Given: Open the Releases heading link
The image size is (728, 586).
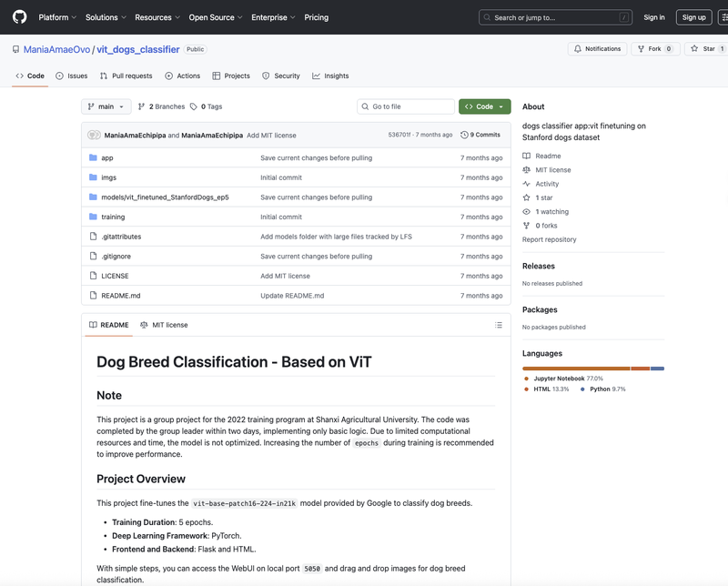Looking at the screenshot, I should (x=539, y=266).
